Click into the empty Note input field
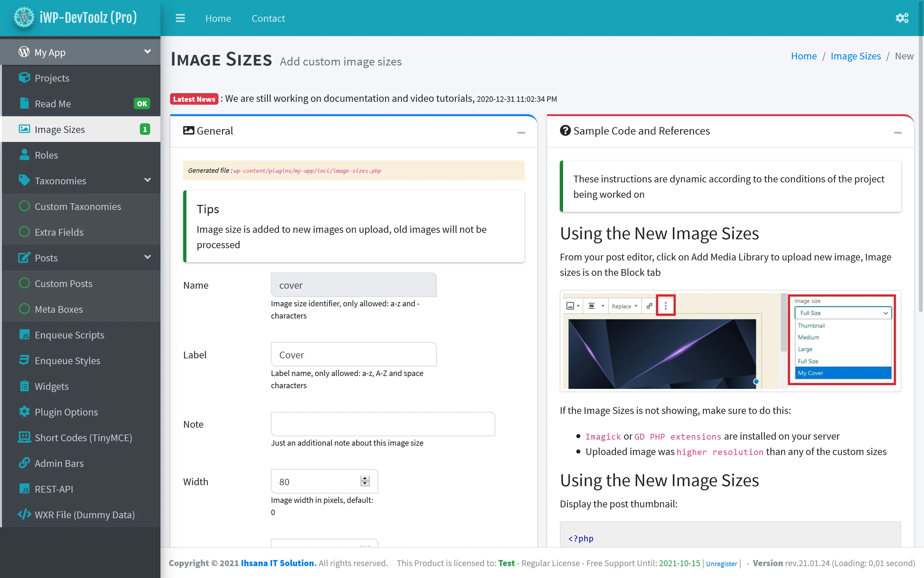The height and width of the screenshot is (578, 924). [x=383, y=424]
